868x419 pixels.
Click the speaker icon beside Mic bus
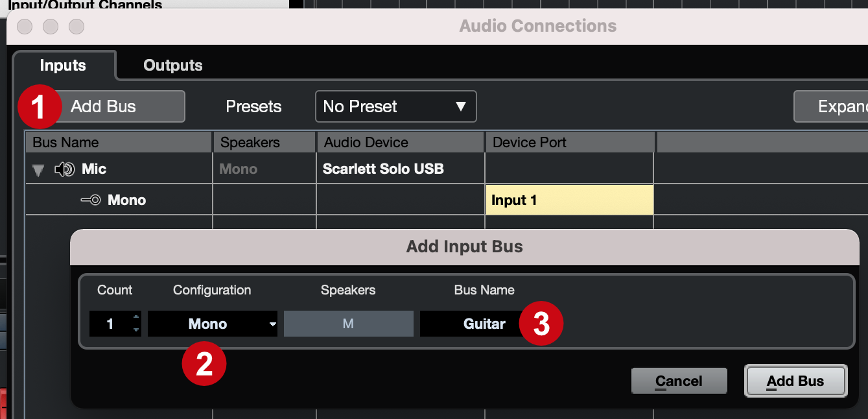tap(65, 169)
